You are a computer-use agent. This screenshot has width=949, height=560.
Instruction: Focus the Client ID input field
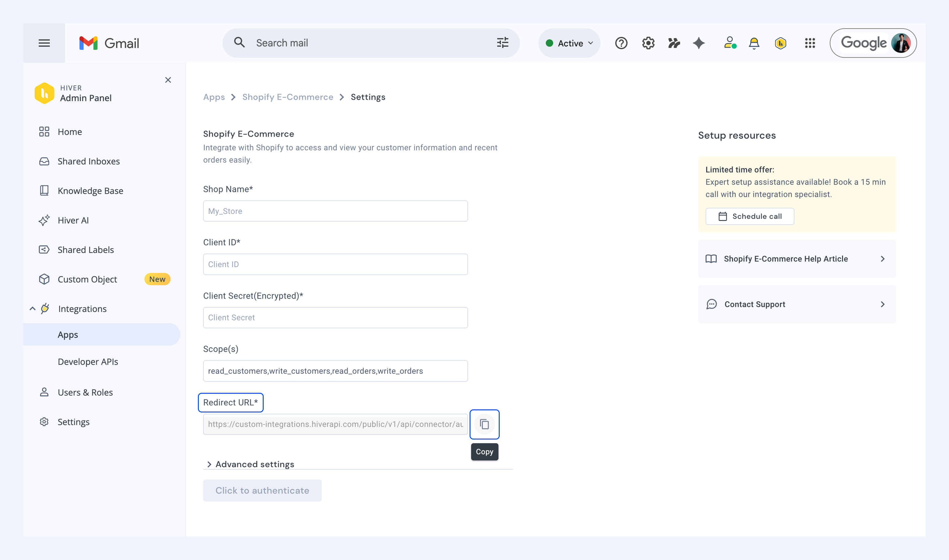tap(336, 264)
